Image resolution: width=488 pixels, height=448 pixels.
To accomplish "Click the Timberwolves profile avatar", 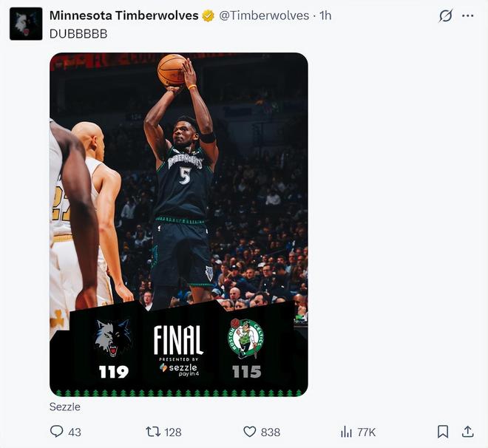I will (x=26, y=24).
